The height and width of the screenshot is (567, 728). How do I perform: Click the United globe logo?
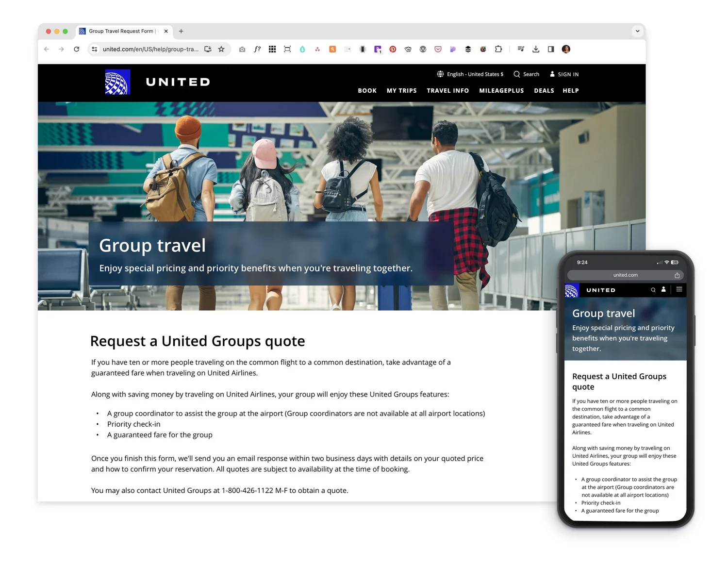point(117,82)
